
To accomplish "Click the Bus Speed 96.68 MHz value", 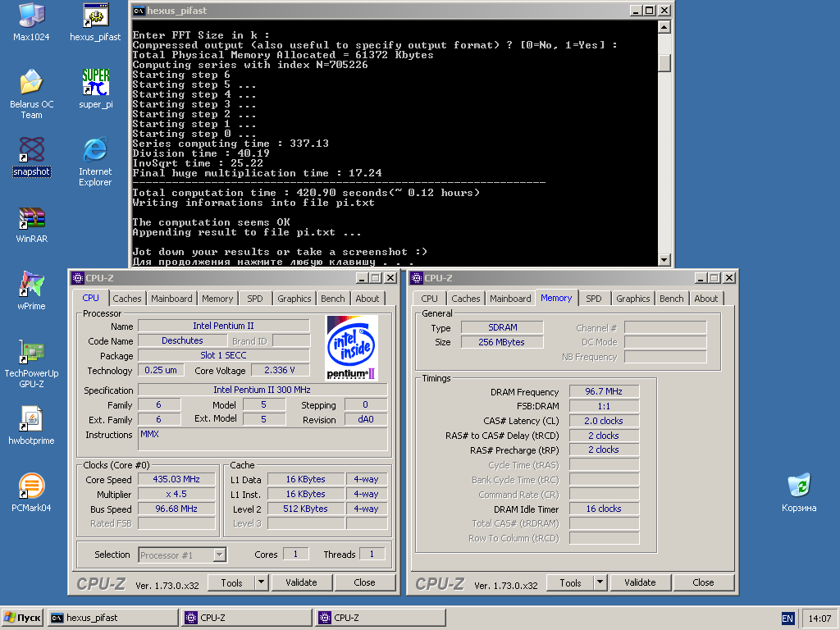I will click(176, 509).
